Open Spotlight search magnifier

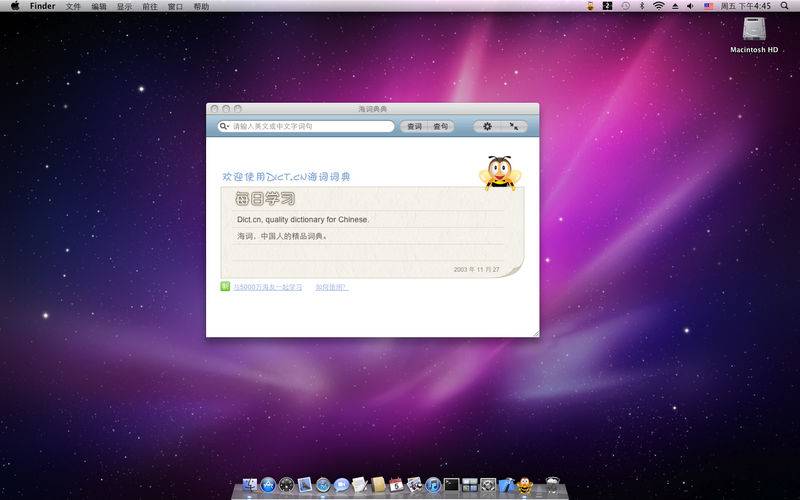tap(784, 6)
